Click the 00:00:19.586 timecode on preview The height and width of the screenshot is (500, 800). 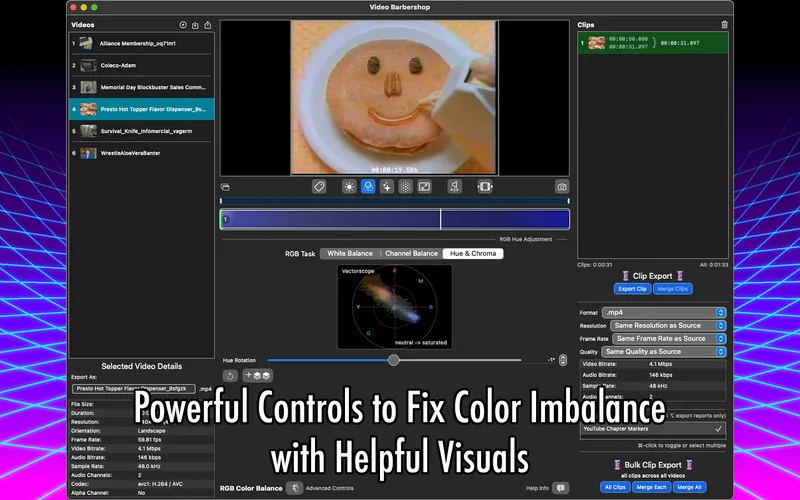point(394,170)
